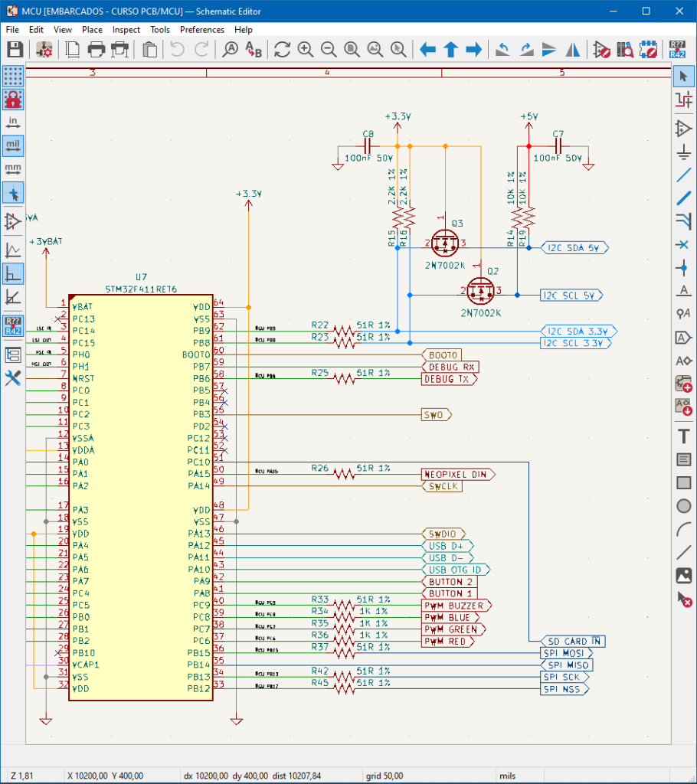Toggle the R42 annotation icon in left toolbar
This screenshot has height=784, width=697.
pos(13,326)
